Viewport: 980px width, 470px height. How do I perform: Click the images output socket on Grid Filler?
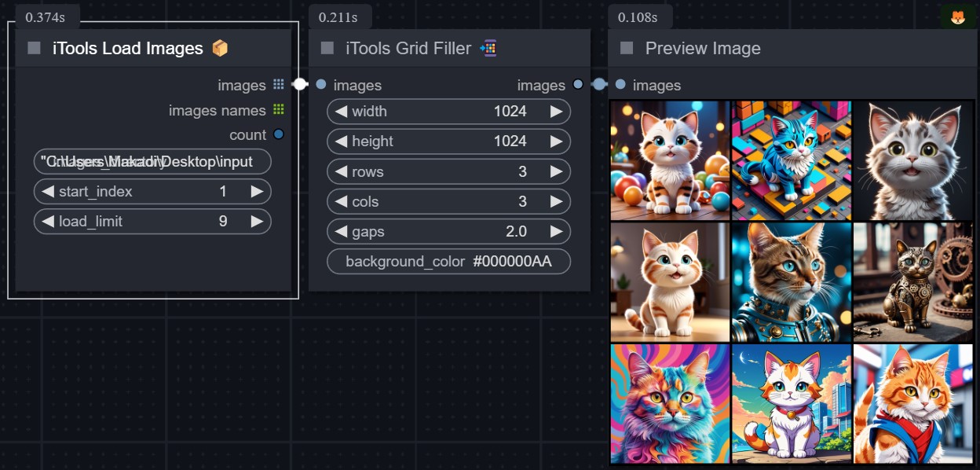(578, 85)
